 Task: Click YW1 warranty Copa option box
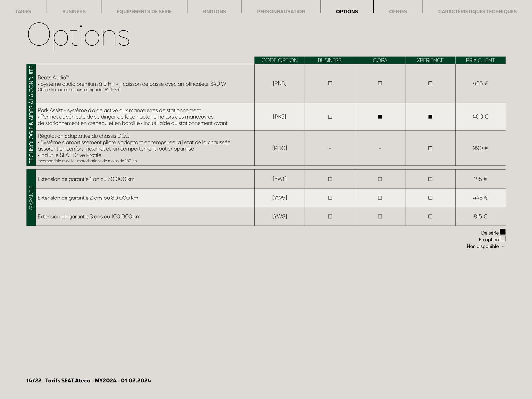click(380, 179)
